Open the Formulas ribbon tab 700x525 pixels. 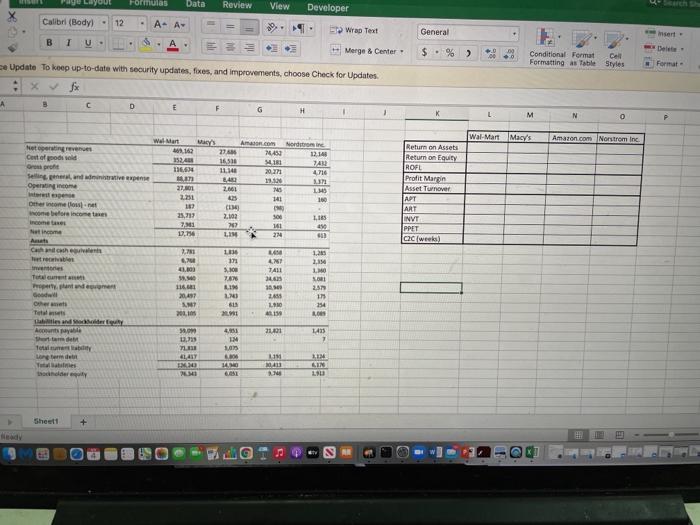[x=148, y=3]
